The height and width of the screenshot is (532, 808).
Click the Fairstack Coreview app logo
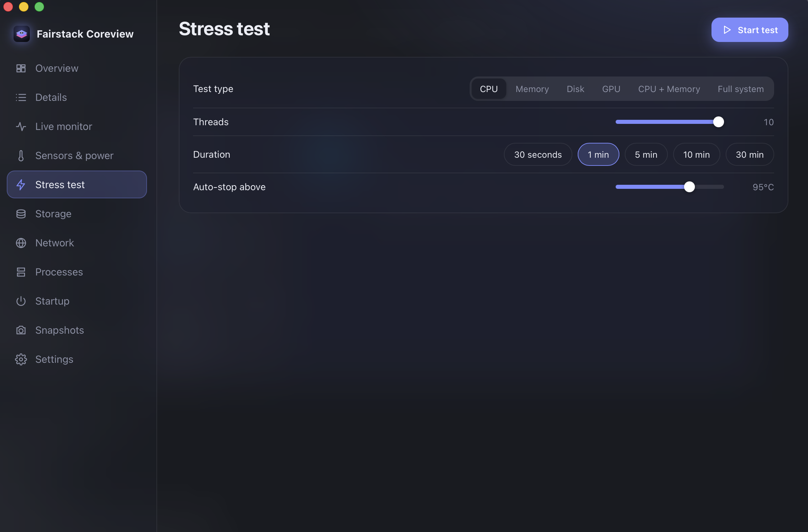pyautogui.click(x=22, y=34)
